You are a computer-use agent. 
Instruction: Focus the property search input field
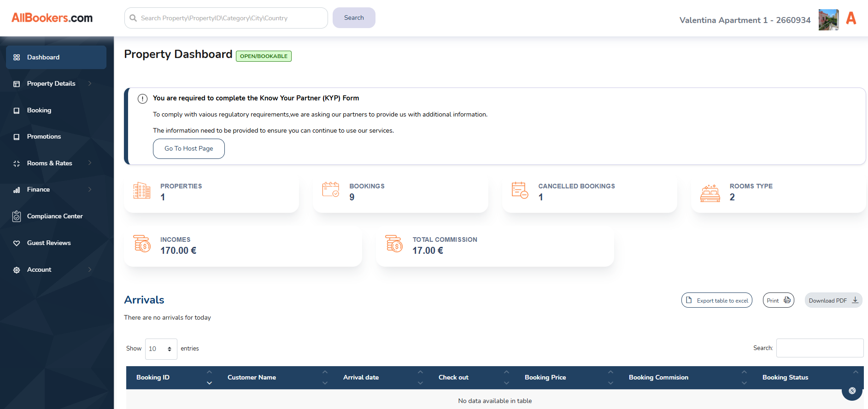(226, 18)
